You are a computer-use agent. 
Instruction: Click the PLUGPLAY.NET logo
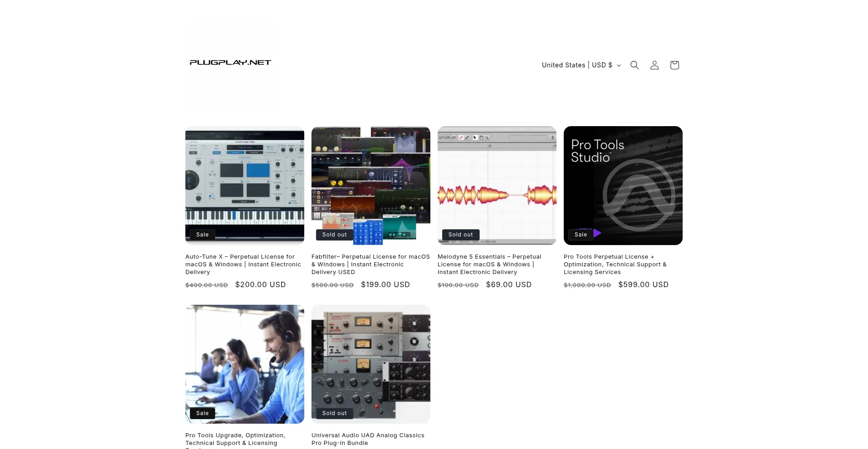click(x=230, y=62)
